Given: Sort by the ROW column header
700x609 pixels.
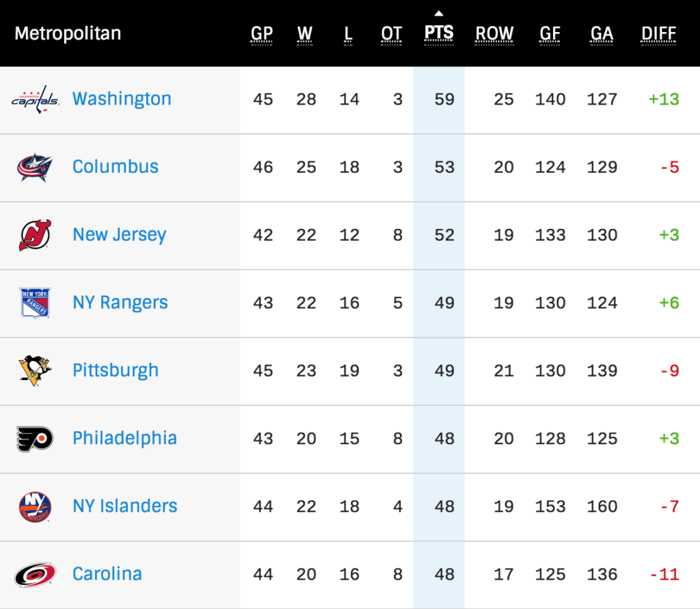Looking at the screenshot, I should (494, 33).
